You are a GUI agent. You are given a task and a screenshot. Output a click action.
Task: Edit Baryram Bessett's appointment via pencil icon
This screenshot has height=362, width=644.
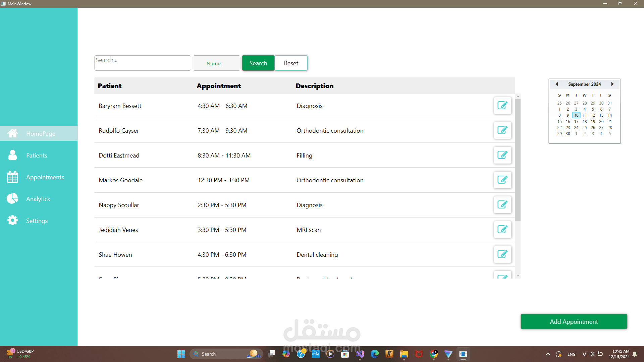tap(502, 106)
